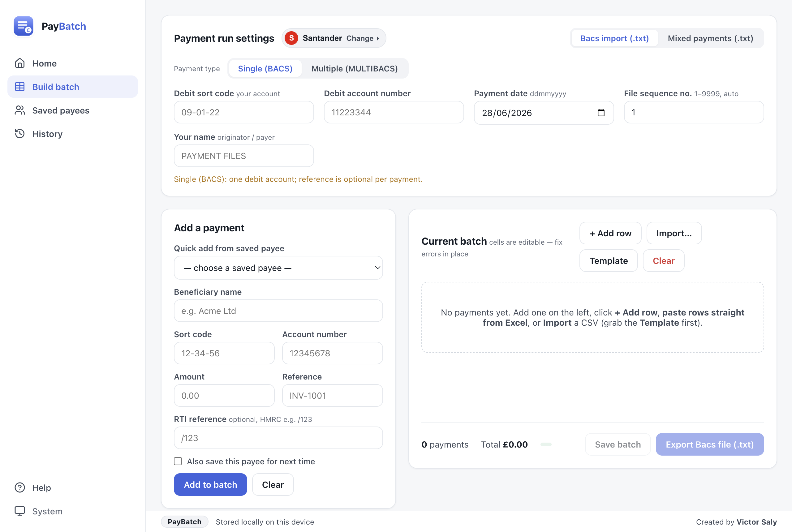Open the Help section
This screenshot has height=532, width=792.
coord(73,487)
